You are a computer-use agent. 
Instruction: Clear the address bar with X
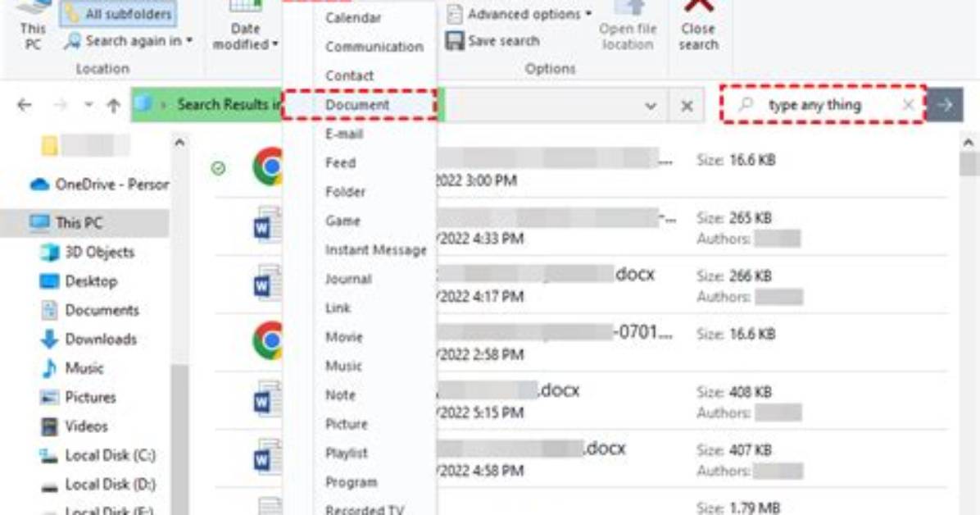687,106
